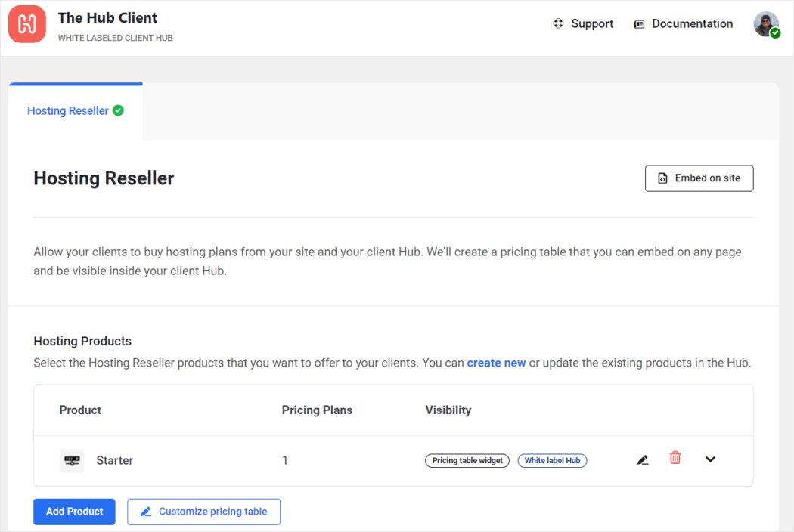Click the Documentation book icon

[639, 24]
